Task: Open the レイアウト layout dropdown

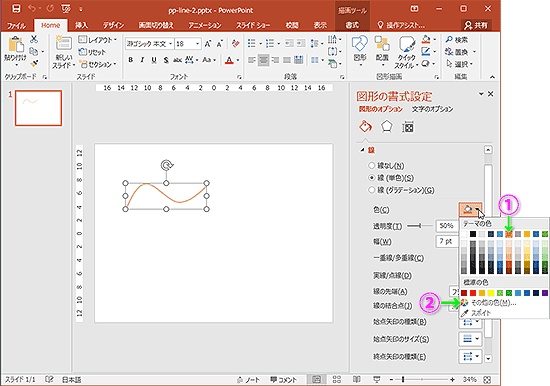Action: (98, 40)
